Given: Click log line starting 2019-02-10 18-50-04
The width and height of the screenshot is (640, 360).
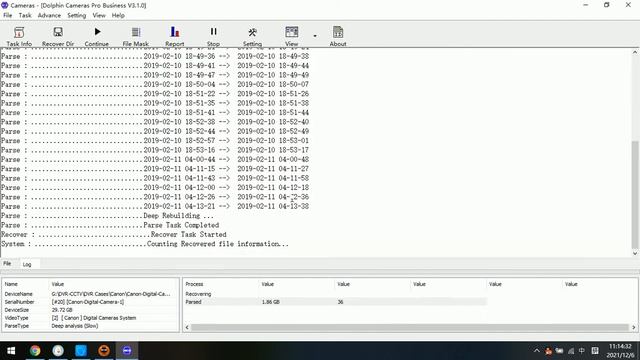Looking at the screenshot, I should pyautogui.click(x=155, y=84).
